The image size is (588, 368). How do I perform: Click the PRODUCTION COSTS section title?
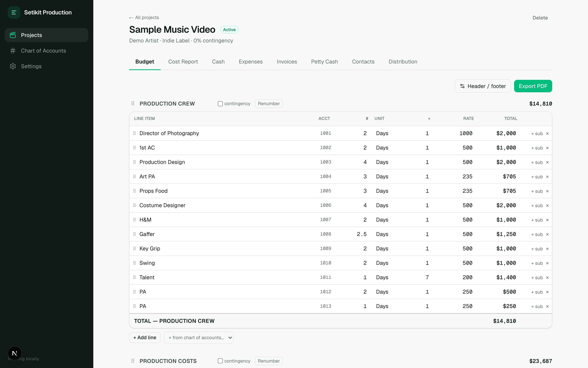168,361
